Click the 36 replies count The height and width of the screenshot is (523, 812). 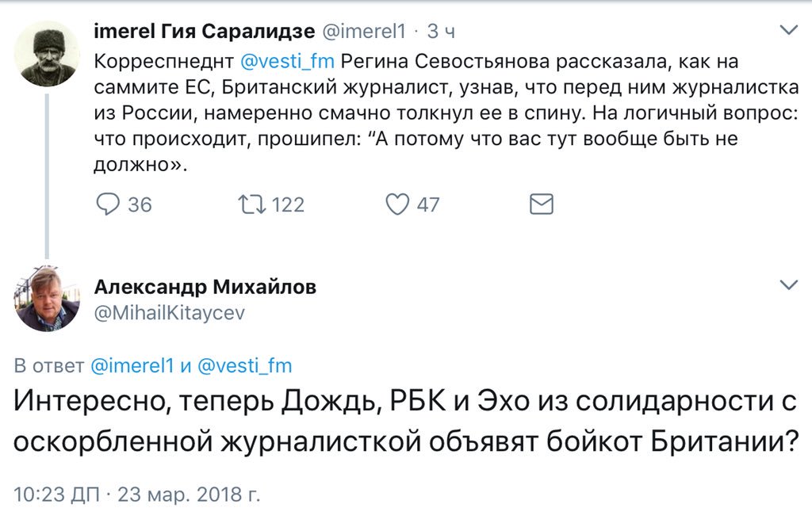[140, 204]
